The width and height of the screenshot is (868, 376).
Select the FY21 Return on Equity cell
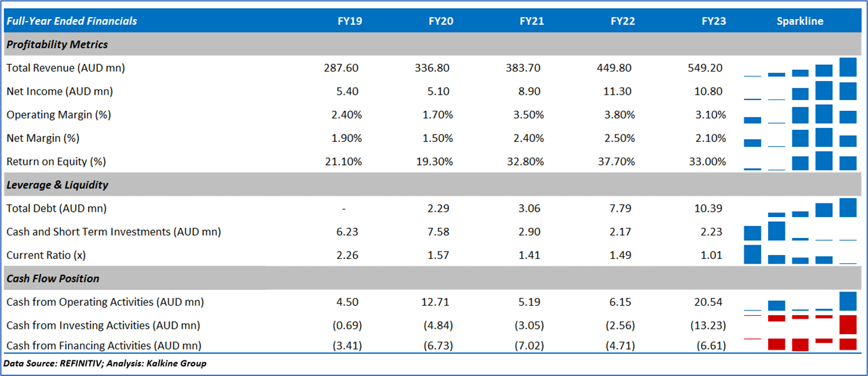click(527, 162)
